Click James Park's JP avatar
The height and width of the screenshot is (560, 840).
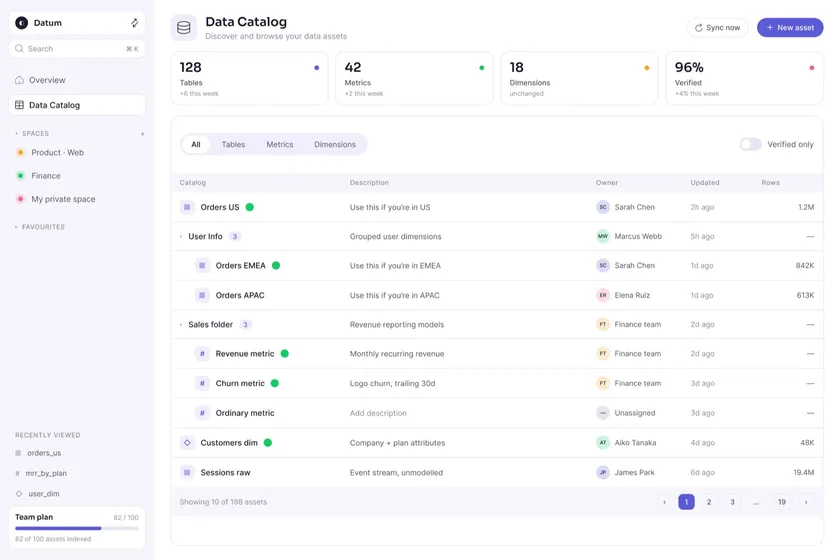point(603,473)
